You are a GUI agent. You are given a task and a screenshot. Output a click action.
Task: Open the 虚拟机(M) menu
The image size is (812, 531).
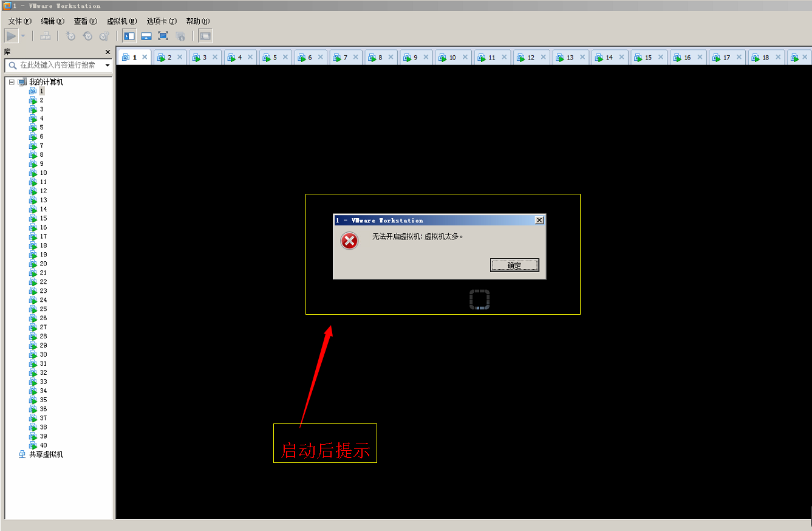pyautogui.click(x=122, y=21)
